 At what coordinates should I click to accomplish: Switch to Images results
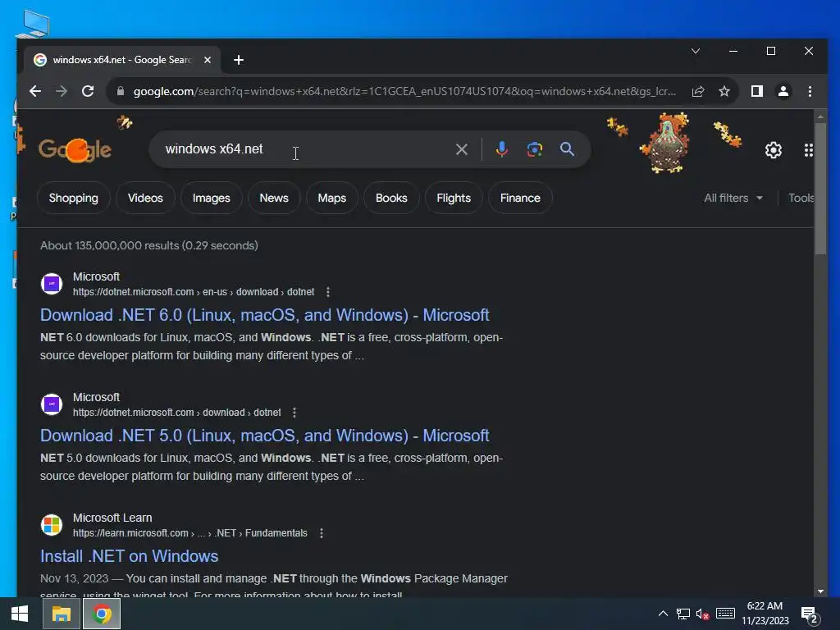click(211, 199)
